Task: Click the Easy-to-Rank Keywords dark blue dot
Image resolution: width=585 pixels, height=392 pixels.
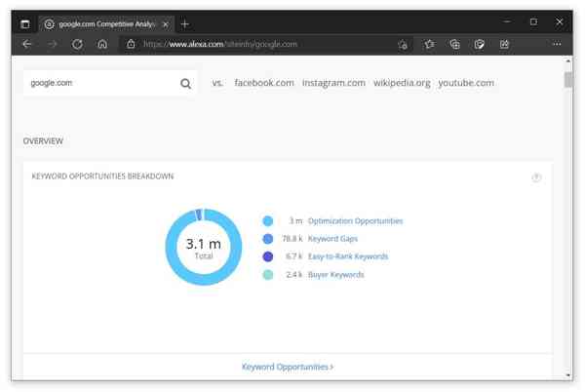Action: pyautogui.click(x=268, y=256)
